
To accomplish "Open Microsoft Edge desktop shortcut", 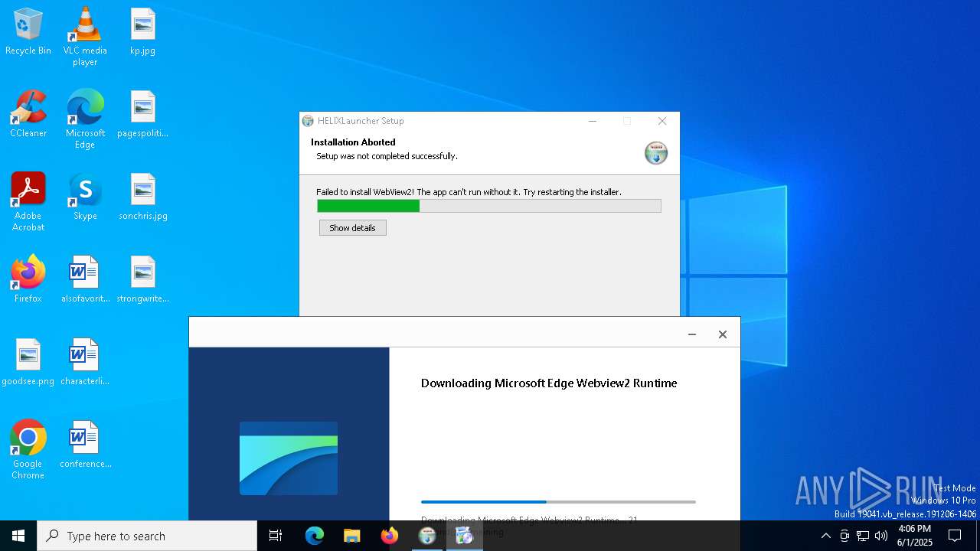I will [x=85, y=119].
